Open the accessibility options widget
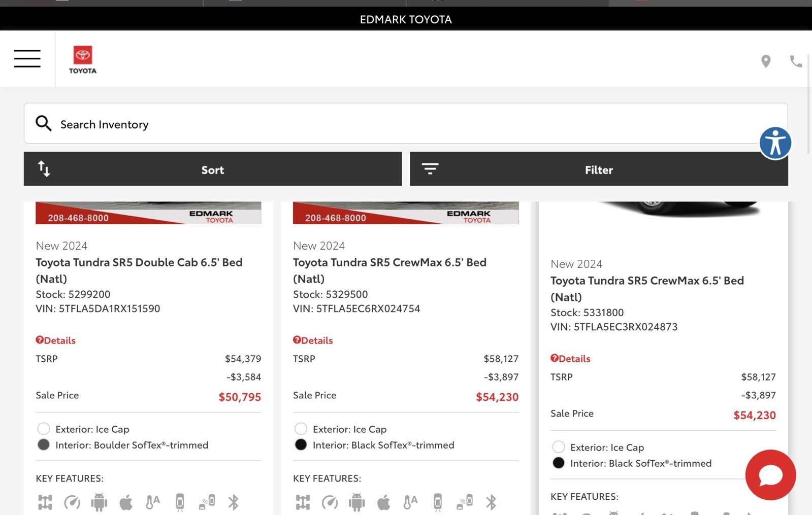The image size is (812, 515). (x=775, y=143)
